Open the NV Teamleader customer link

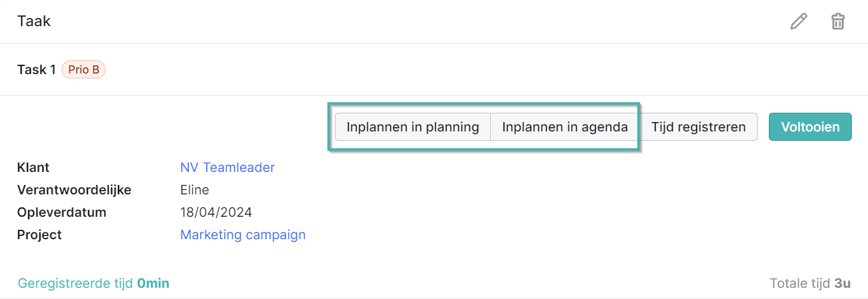(x=228, y=168)
